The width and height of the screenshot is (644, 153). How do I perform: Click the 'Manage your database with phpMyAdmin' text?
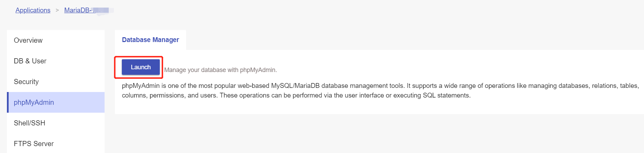221,70
